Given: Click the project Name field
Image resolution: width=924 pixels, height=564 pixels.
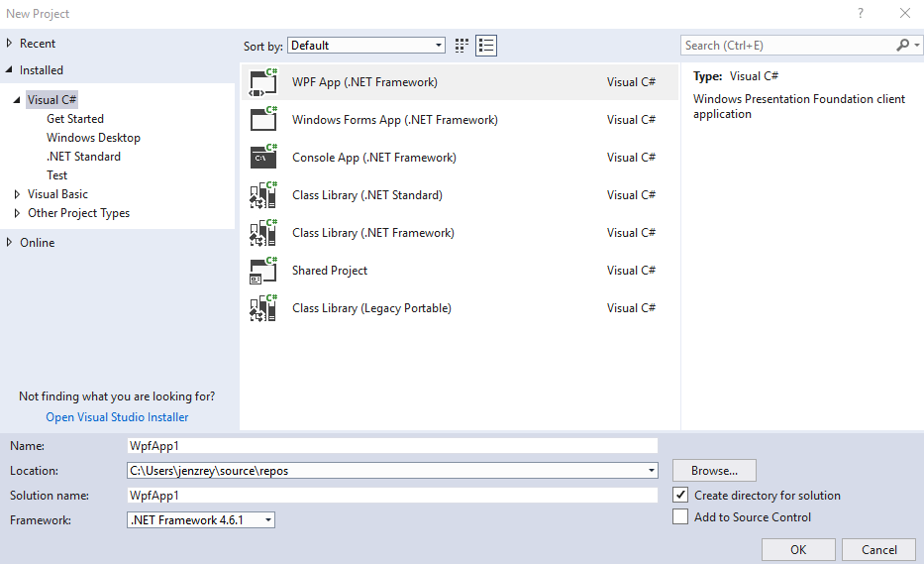Looking at the screenshot, I should point(392,446).
